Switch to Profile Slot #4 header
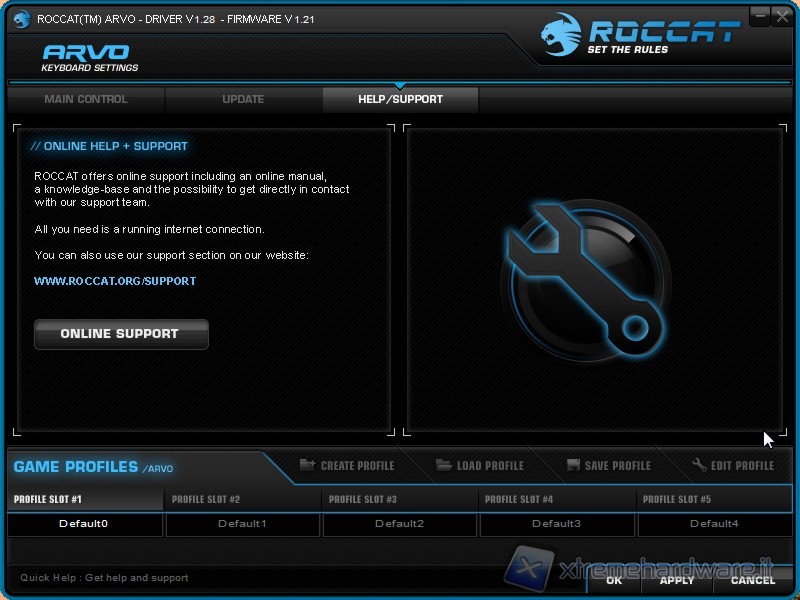Screen dimensions: 800x600 coord(519,499)
